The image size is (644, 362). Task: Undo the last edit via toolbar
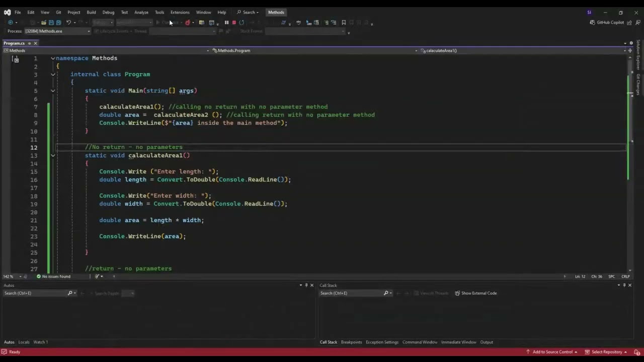pos(68,22)
